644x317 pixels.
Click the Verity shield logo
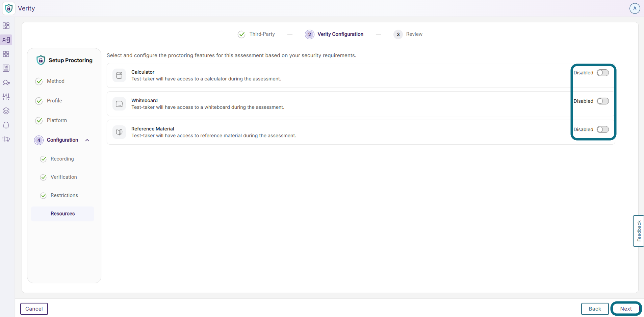tap(9, 8)
